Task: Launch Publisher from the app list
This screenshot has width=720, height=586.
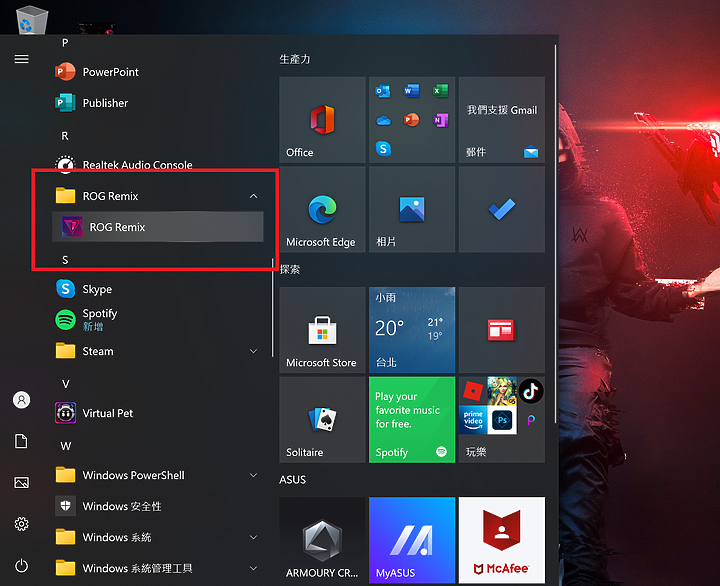Action: [x=158, y=103]
